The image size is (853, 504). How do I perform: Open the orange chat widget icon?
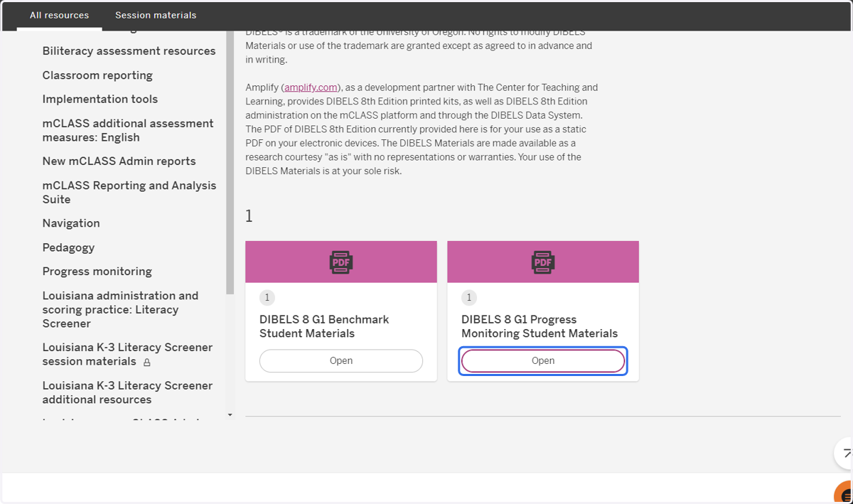click(844, 493)
